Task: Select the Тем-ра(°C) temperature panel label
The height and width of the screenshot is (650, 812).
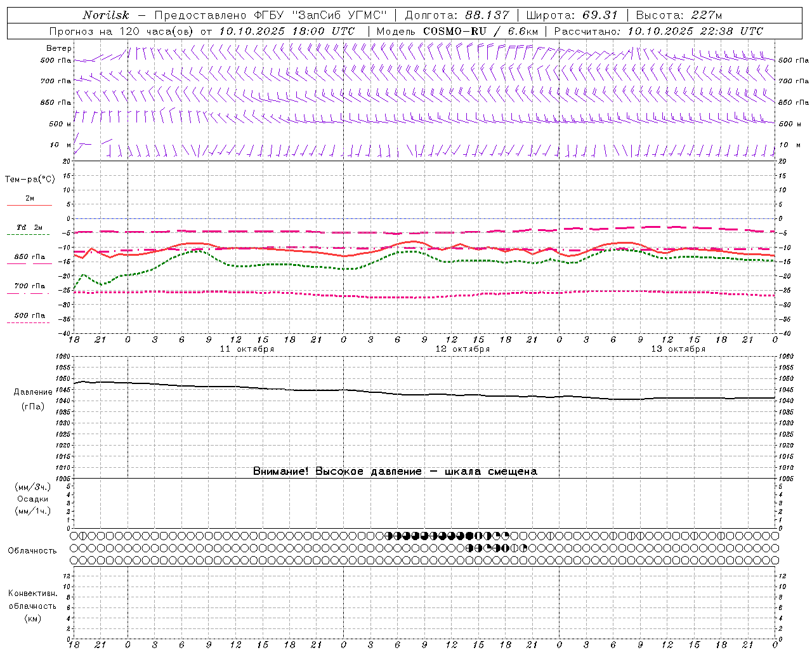Action: (30, 180)
